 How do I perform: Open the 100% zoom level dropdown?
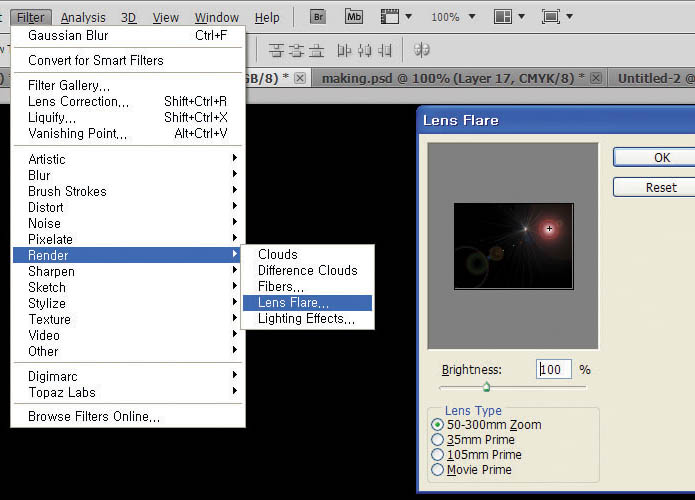coord(453,17)
